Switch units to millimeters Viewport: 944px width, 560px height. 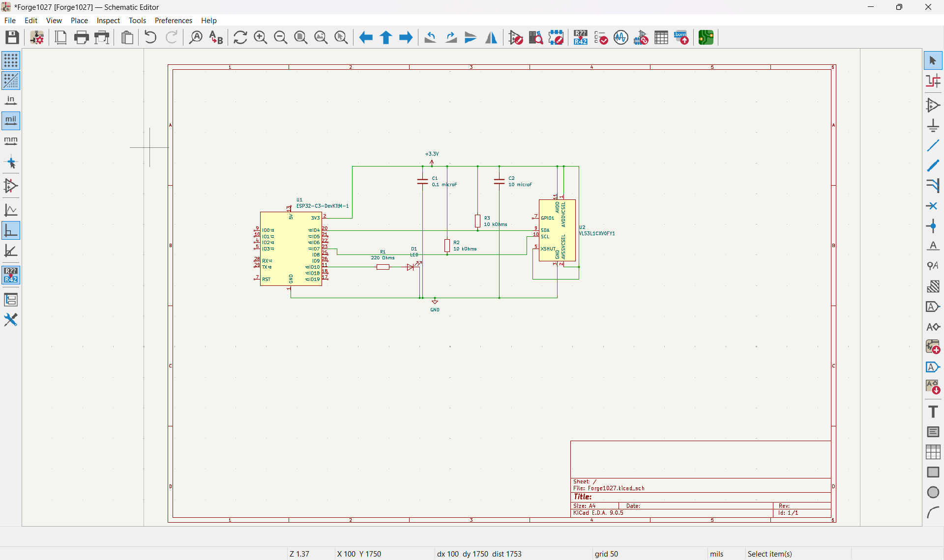click(x=11, y=141)
